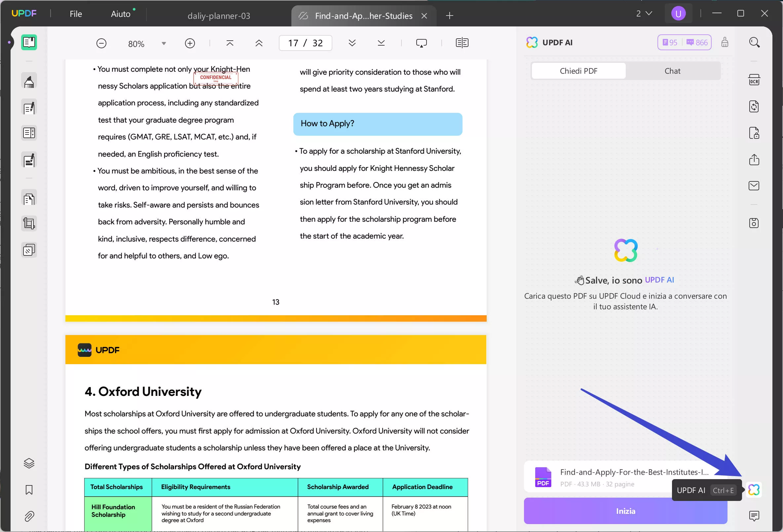The height and width of the screenshot is (532, 783).
Task: Open the zoom level dropdown arrow
Action: coord(164,44)
